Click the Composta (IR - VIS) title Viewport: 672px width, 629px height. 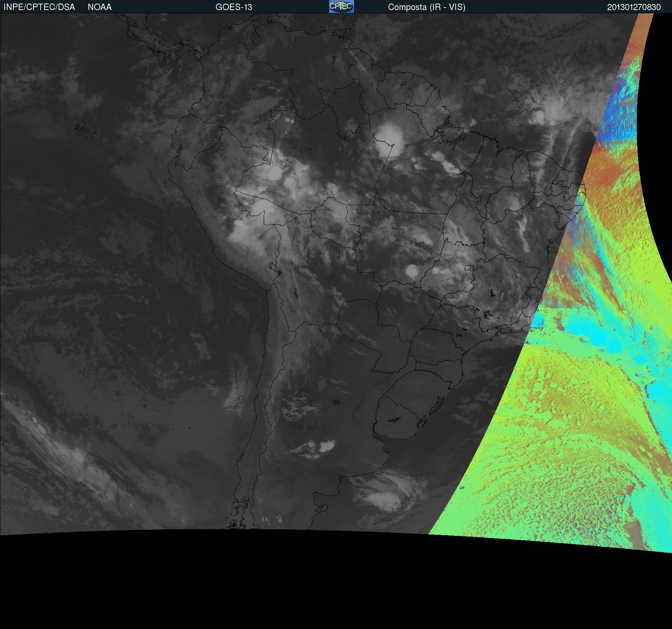tap(427, 7)
